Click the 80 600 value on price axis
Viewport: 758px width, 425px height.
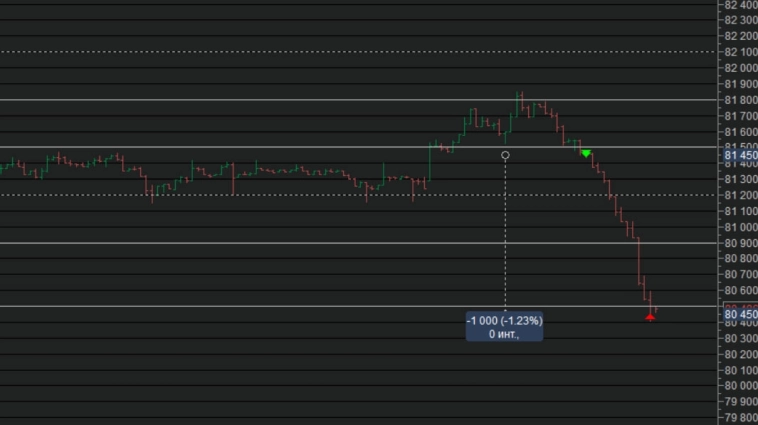(x=741, y=291)
